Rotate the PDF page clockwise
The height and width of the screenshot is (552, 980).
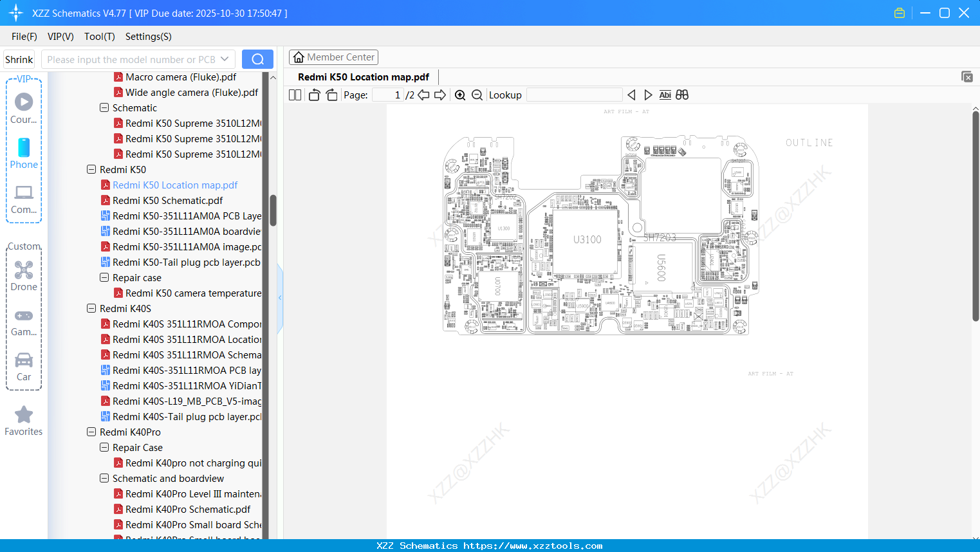pos(331,94)
